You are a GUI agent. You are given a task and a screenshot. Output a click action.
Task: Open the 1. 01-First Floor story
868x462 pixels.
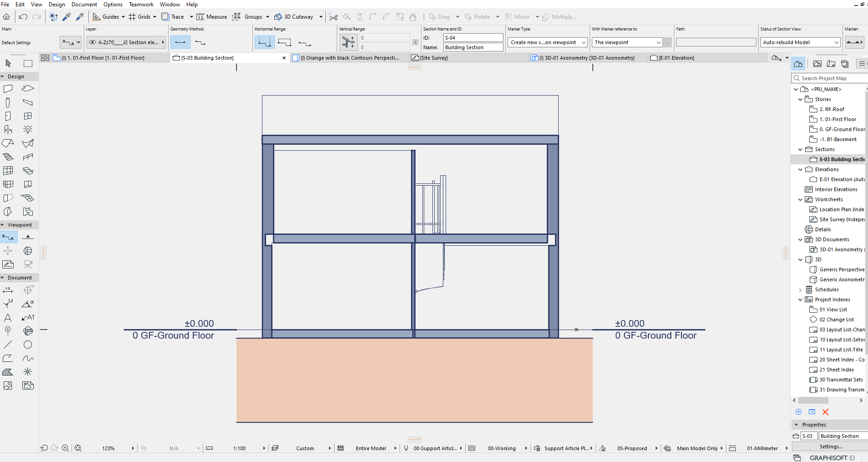click(x=837, y=119)
